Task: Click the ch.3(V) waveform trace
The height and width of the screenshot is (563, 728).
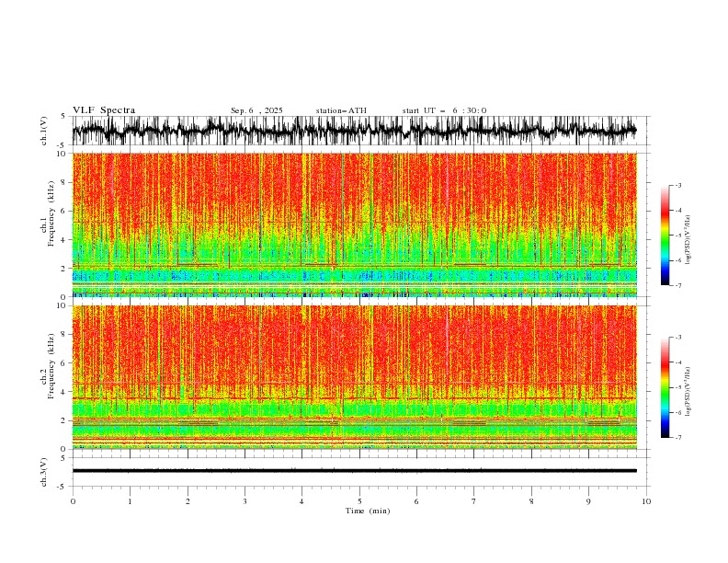Action: click(x=355, y=471)
